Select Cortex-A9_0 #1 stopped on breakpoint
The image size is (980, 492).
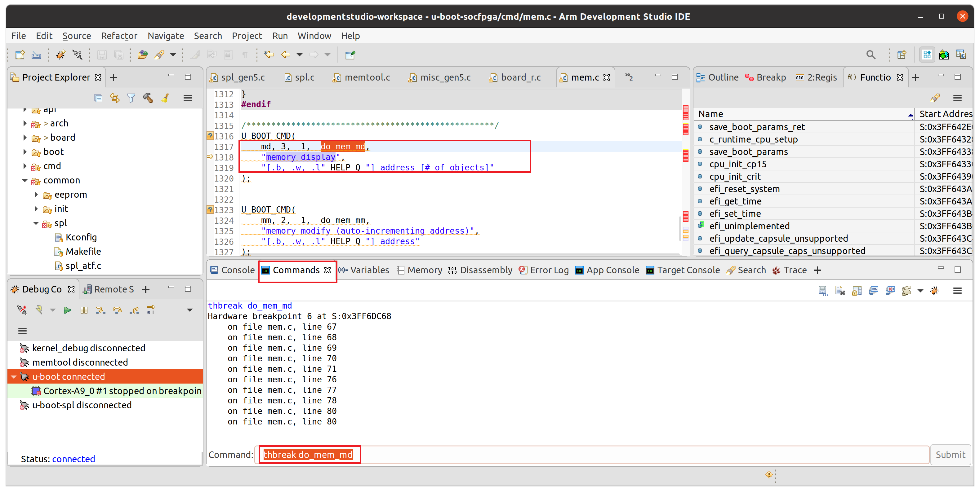(116, 391)
